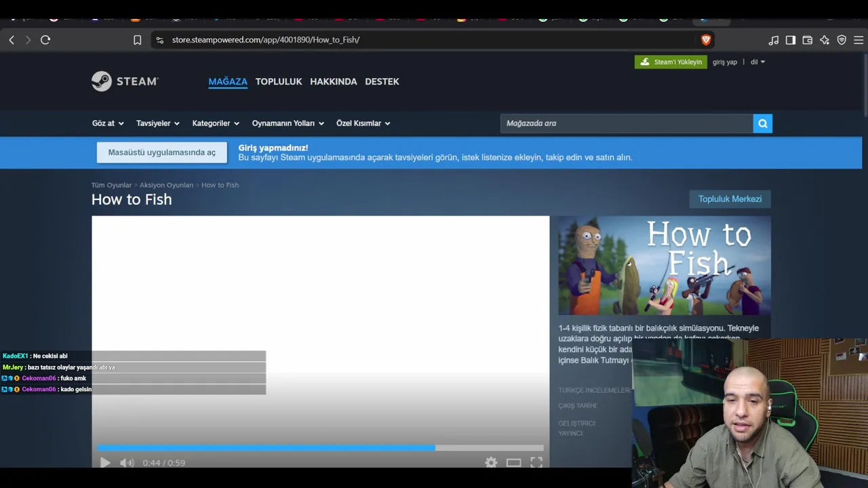Expand the Özel Kısımlar menu
Viewport: 868px width, 488px height.
coord(363,123)
